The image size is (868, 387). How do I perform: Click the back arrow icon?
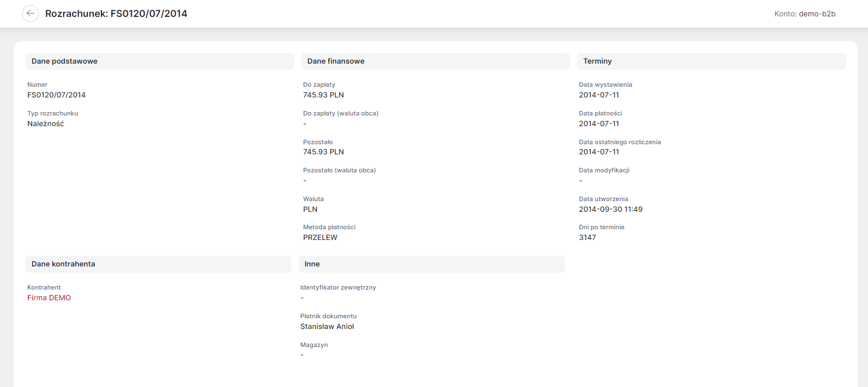click(x=30, y=14)
